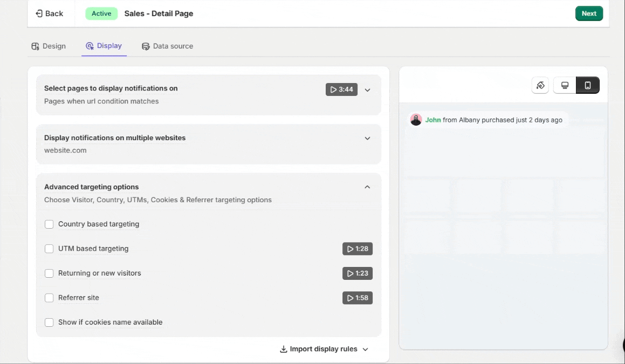Viewport: 625px width, 364px height.
Task: Check the UTM based targeting box
Action: tap(49, 249)
